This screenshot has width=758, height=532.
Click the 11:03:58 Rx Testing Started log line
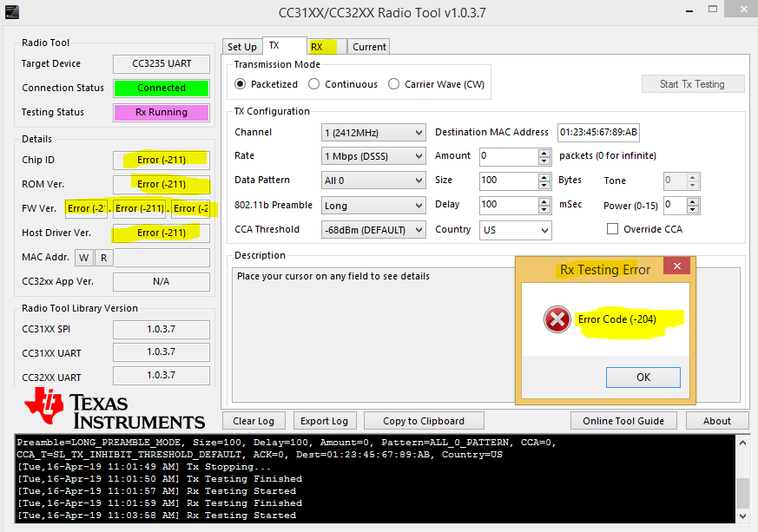[156, 516]
